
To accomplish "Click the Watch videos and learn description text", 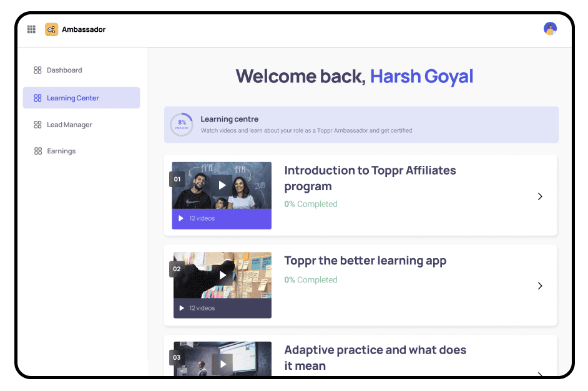I will [x=306, y=130].
